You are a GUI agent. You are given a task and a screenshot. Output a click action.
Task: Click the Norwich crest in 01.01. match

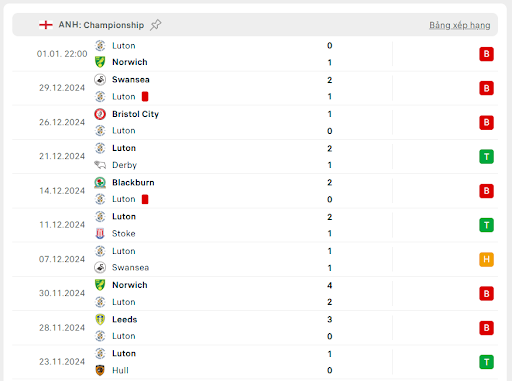click(x=100, y=62)
